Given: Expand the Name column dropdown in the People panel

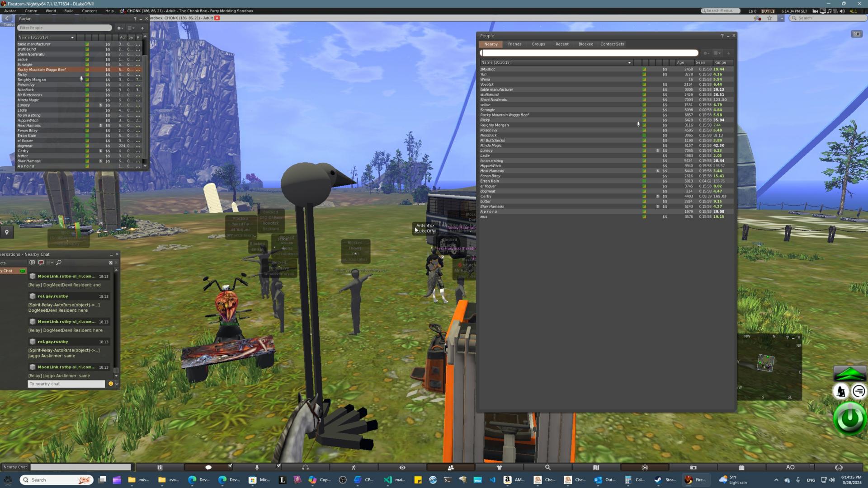Looking at the screenshot, I should [629, 63].
